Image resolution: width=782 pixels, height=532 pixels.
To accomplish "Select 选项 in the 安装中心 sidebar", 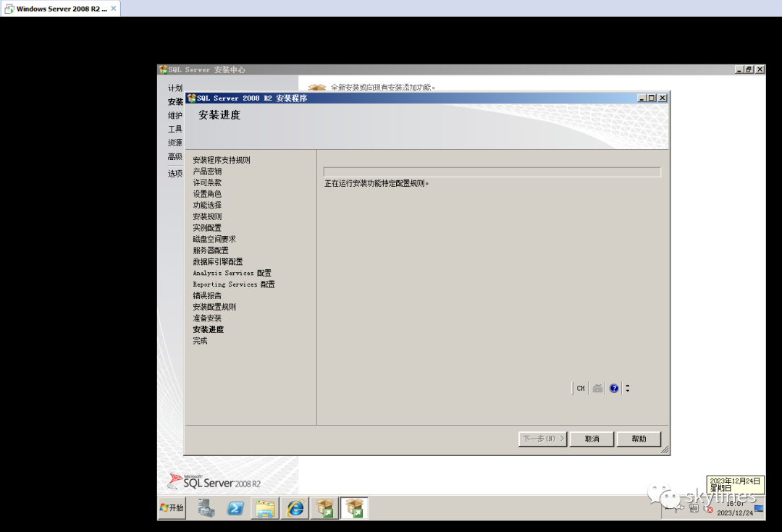I will pos(175,174).
